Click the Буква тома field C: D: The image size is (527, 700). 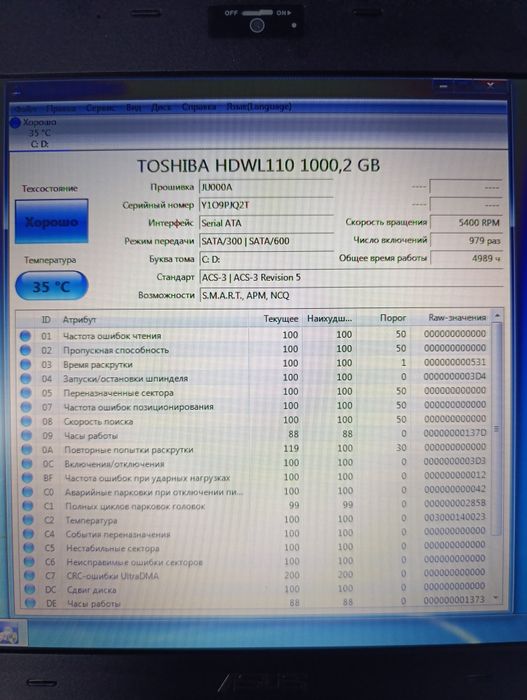[267, 259]
